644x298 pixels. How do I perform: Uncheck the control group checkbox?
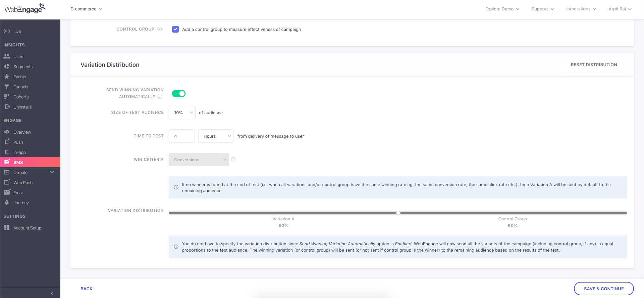175,29
